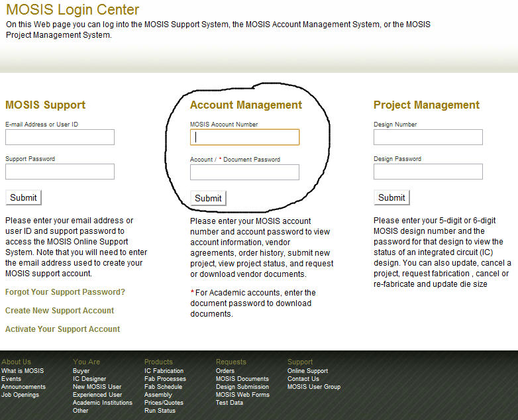Open Activate Your Support Account link
The height and width of the screenshot is (420, 518).
coord(62,329)
